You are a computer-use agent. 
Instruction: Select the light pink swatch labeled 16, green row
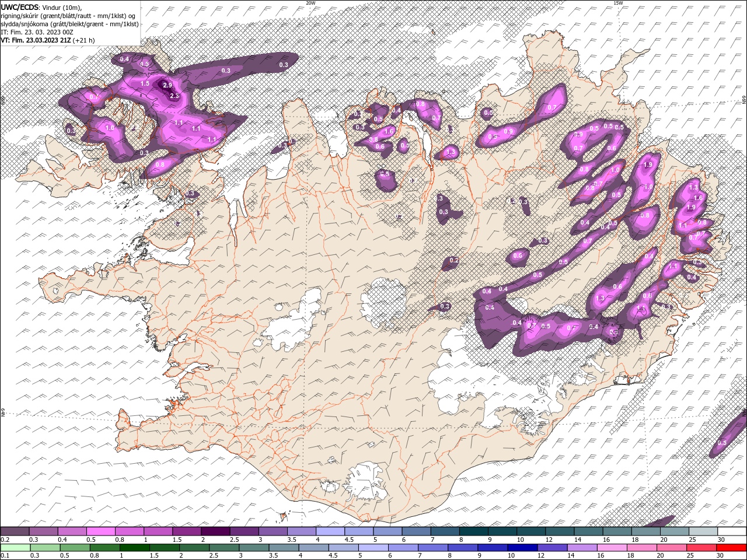[612, 548]
